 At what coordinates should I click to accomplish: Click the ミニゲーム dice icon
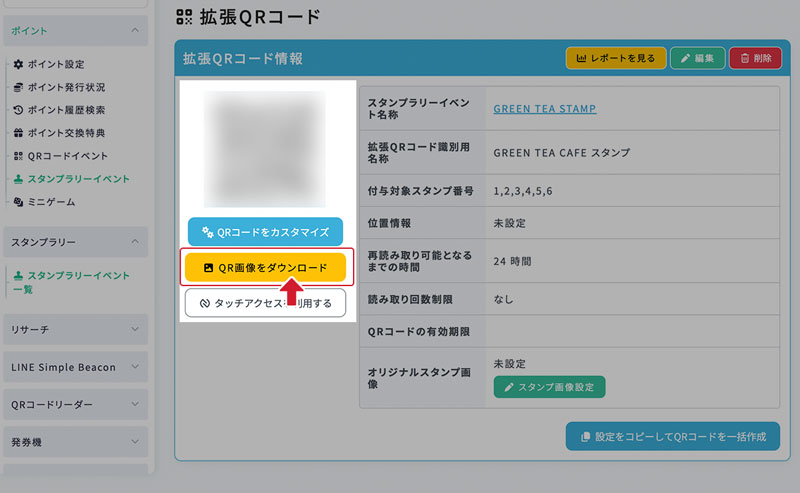click(x=19, y=202)
